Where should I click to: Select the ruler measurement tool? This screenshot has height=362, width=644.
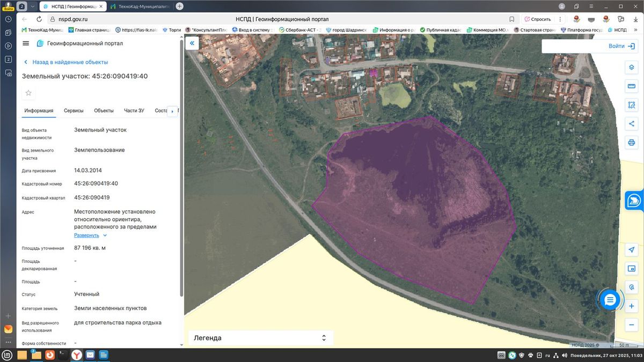coord(632,86)
